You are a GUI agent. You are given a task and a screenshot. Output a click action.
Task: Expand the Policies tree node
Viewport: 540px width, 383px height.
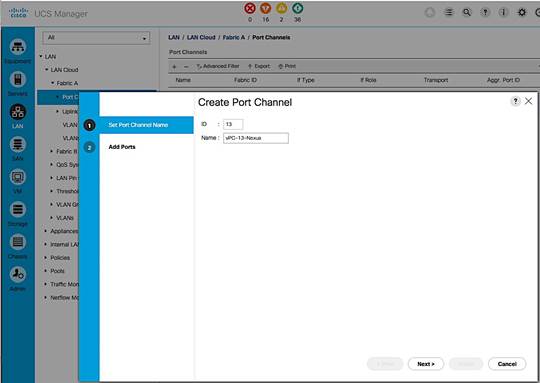[x=46, y=258]
